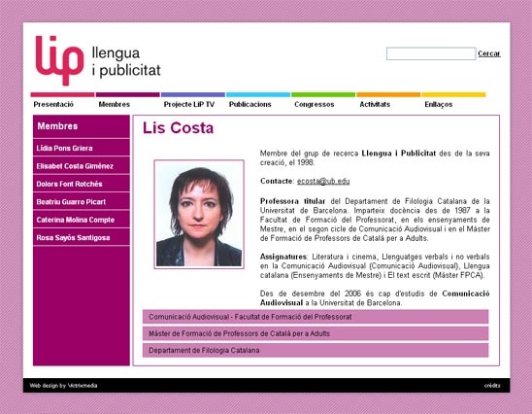Open Elisabet Costa Giménez member page
The width and height of the screenshot is (532, 414).
coord(82,166)
